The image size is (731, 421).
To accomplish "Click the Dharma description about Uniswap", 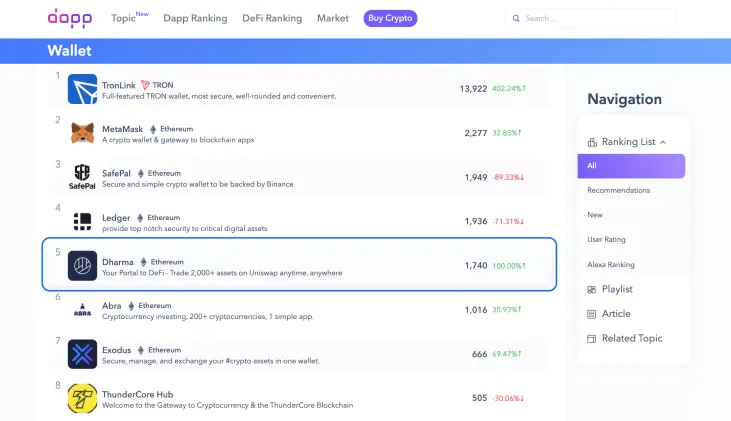I will click(x=222, y=273).
